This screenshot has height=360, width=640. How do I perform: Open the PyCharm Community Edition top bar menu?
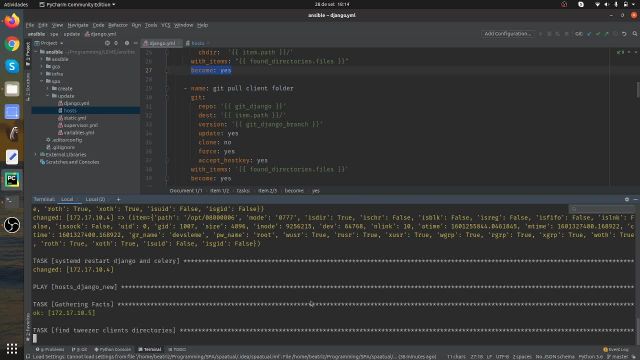(77, 4)
